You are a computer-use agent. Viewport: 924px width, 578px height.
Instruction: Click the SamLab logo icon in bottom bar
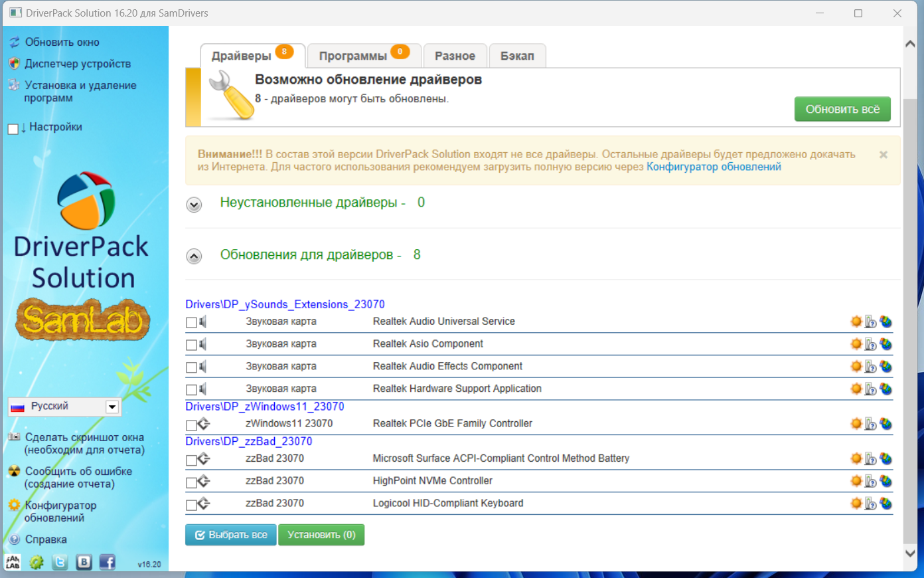coord(13,562)
